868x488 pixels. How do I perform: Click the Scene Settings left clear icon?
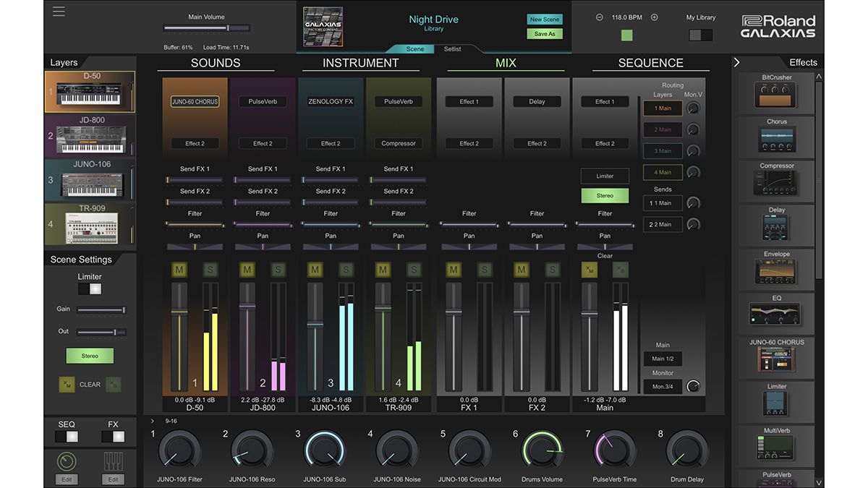[x=67, y=385]
